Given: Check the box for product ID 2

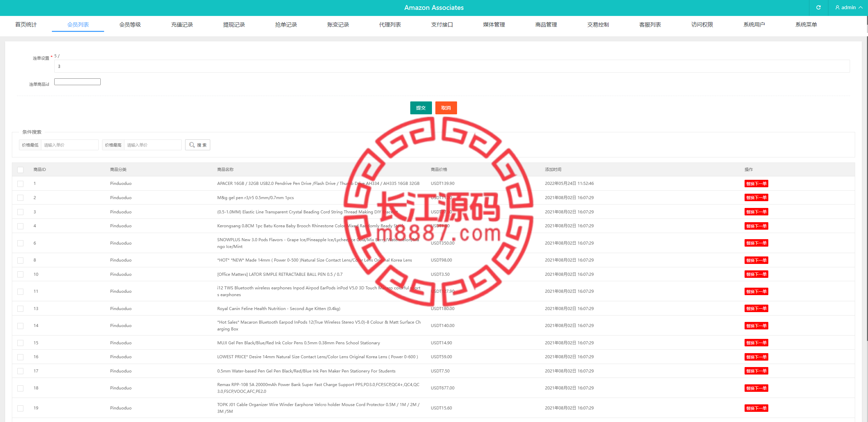Looking at the screenshot, I should [20, 198].
